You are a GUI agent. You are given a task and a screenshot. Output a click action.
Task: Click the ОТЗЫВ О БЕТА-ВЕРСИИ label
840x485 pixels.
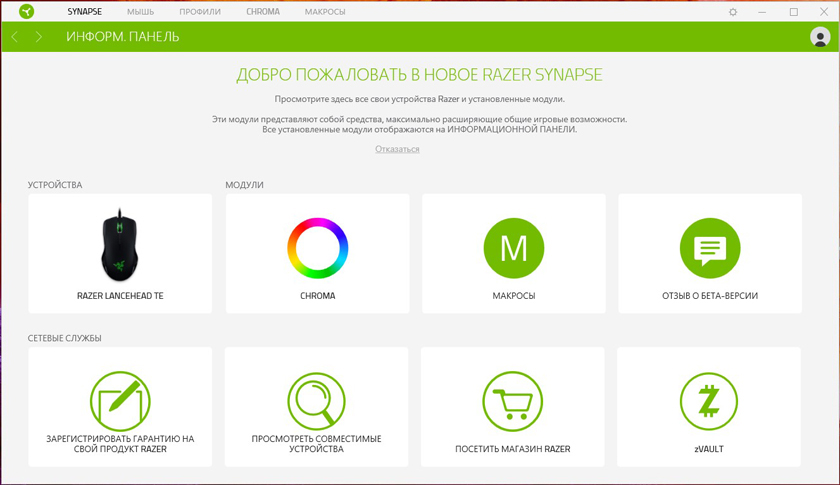click(x=710, y=296)
